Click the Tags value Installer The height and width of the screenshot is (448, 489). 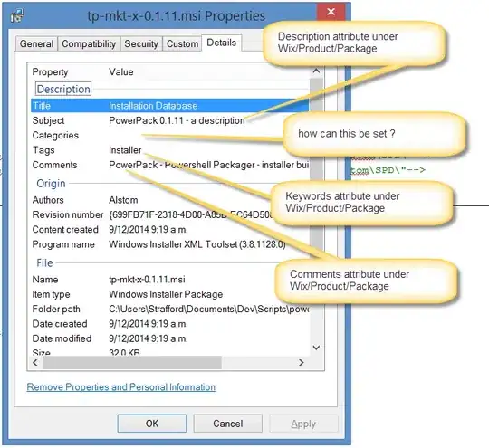tap(125, 150)
